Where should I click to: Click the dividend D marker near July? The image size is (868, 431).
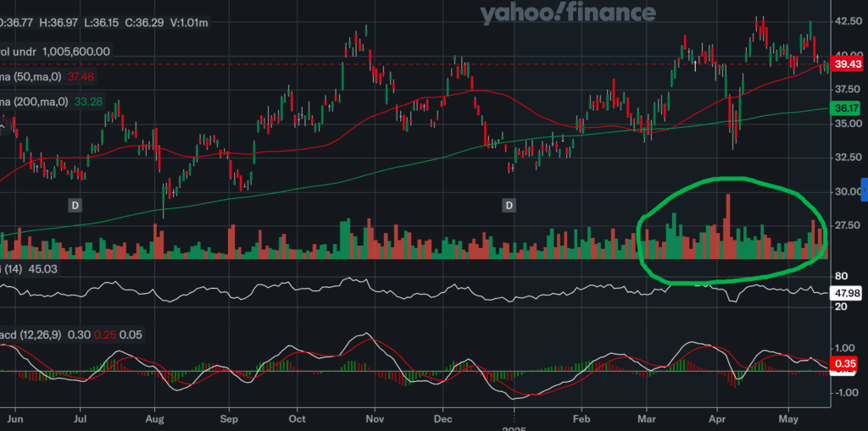(x=75, y=205)
